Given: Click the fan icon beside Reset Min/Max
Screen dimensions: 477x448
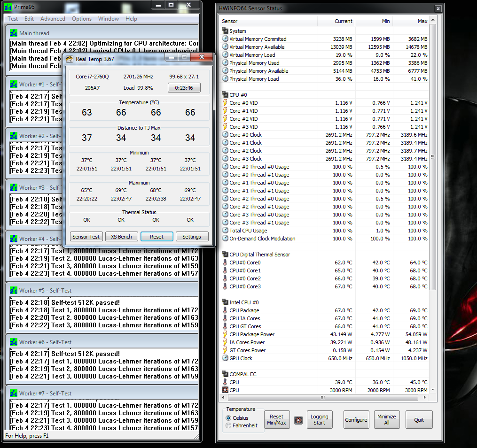Looking at the screenshot, I should coord(298,419).
